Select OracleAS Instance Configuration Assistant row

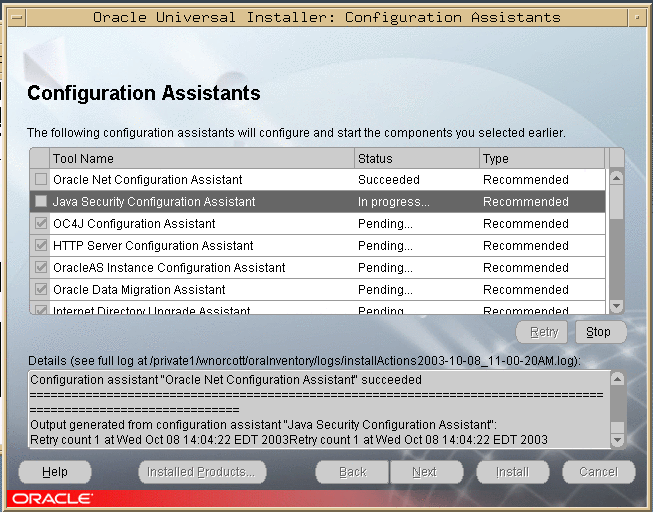(x=318, y=267)
